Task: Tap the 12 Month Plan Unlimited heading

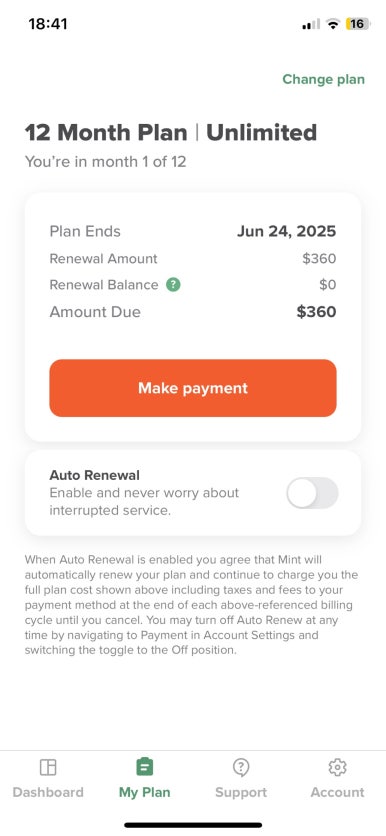Action: 171,132
